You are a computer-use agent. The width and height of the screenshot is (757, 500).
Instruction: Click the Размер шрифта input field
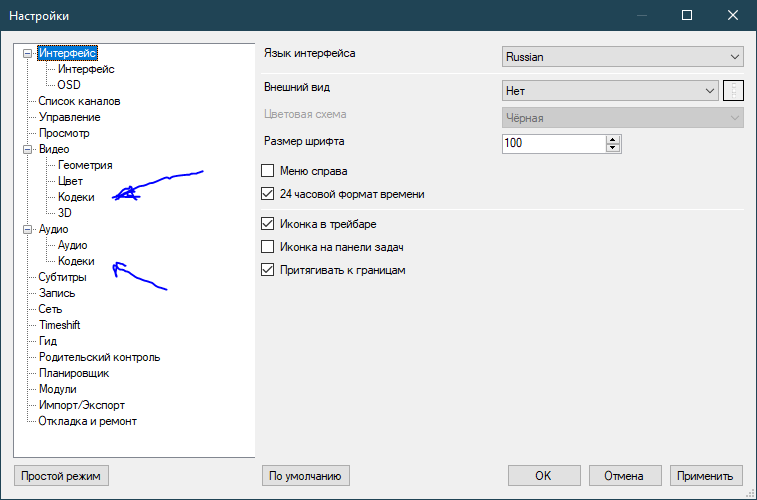pos(553,144)
